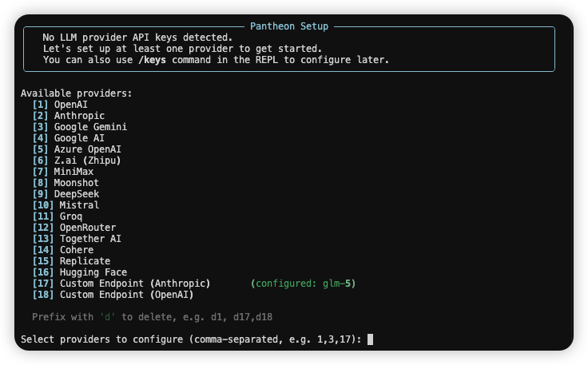Click the Replicate list entry

(85, 261)
